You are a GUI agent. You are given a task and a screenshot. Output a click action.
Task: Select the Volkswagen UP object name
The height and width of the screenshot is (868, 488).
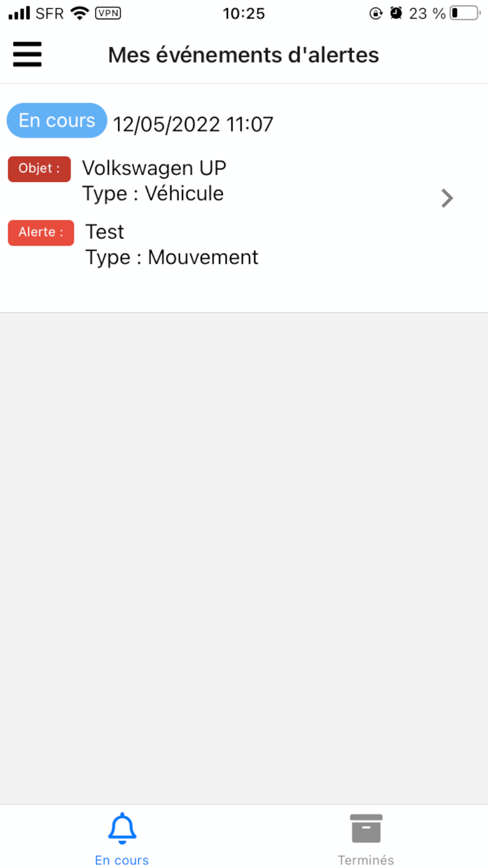[154, 168]
